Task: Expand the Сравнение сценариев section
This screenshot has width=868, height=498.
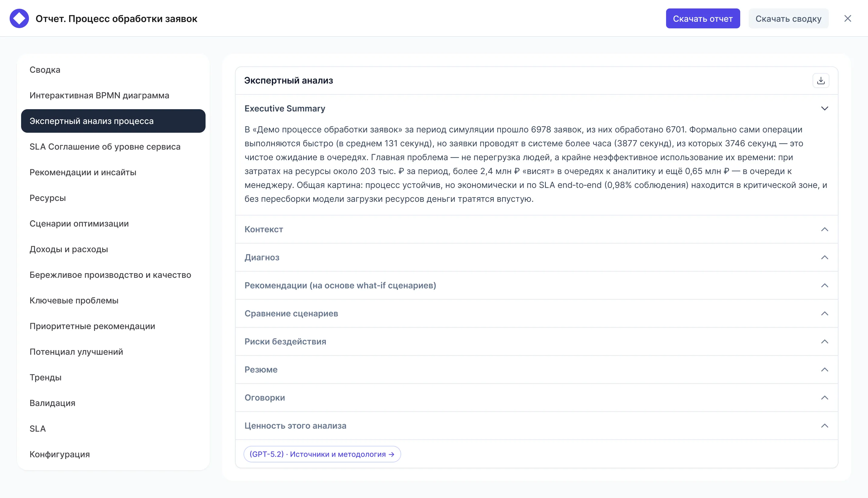Action: pyautogui.click(x=824, y=313)
